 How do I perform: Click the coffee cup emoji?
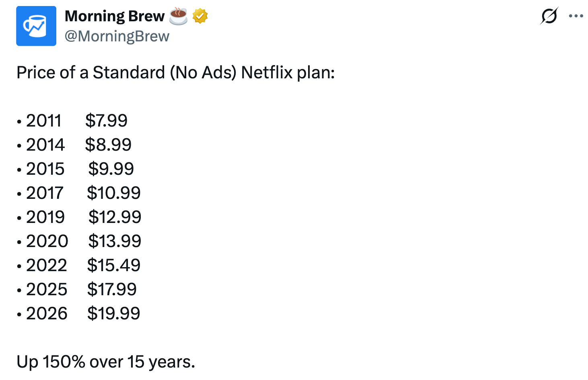coord(178,16)
